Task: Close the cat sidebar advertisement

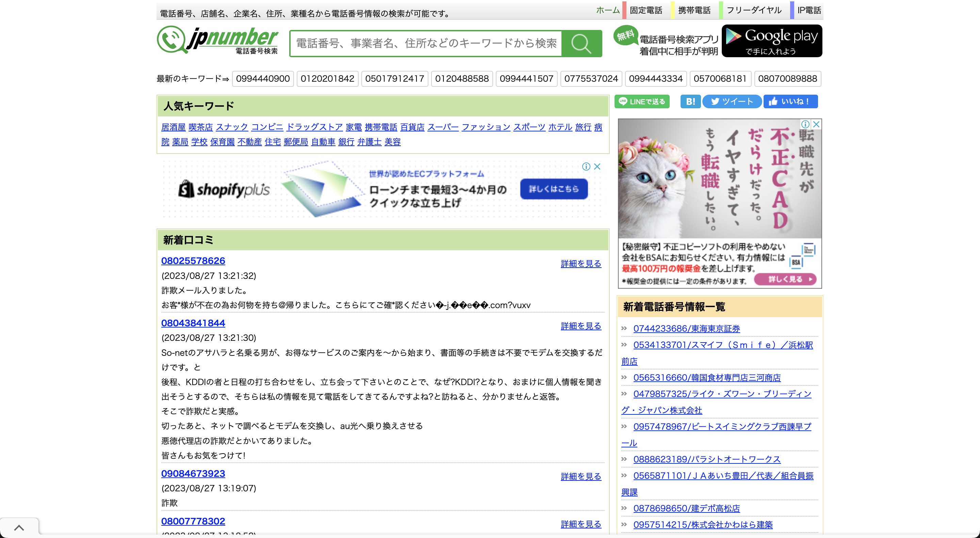Action: 816,124
